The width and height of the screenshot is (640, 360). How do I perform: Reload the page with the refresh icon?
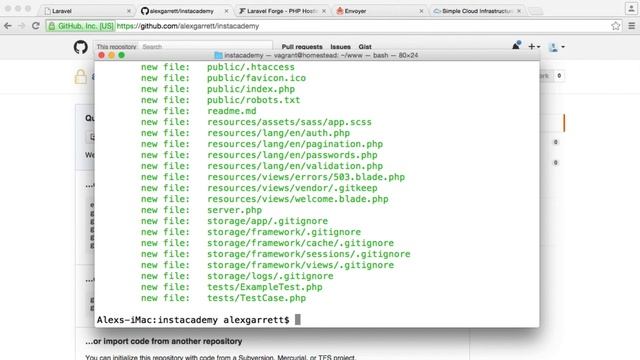36,26
